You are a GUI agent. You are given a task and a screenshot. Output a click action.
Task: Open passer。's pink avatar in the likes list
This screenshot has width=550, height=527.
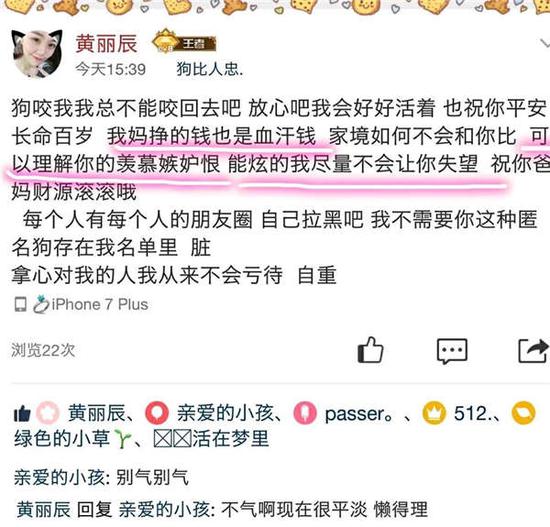pyautogui.click(x=305, y=412)
